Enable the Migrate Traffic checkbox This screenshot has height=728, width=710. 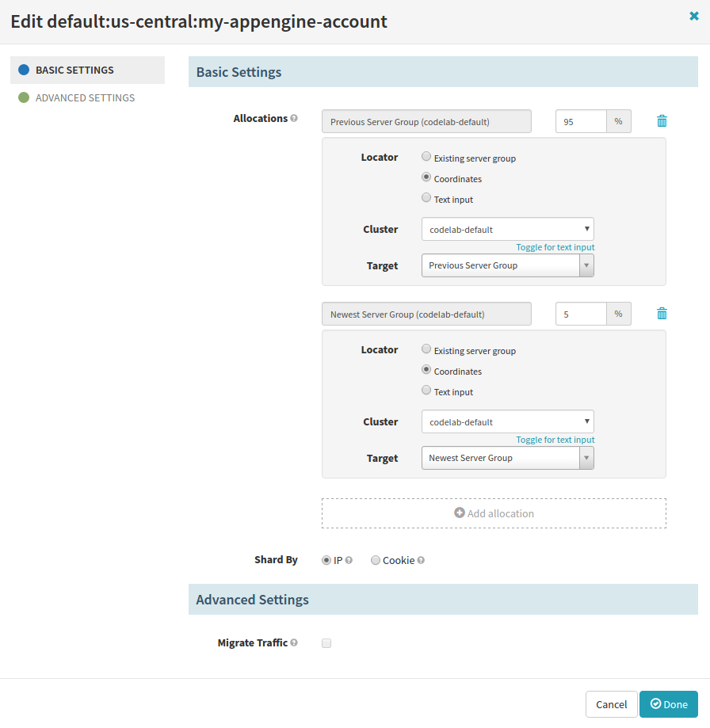[326, 642]
